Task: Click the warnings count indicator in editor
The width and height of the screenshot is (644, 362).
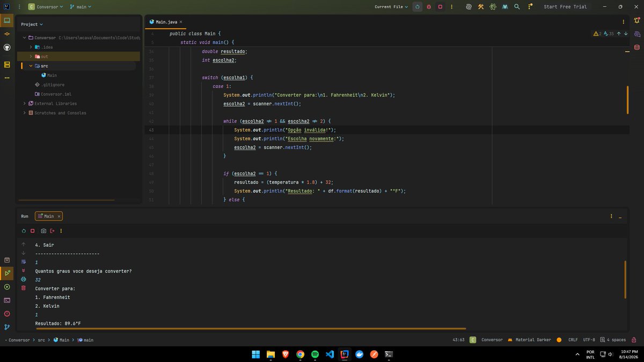Action: pyautogui.click(x=597, y=33)
